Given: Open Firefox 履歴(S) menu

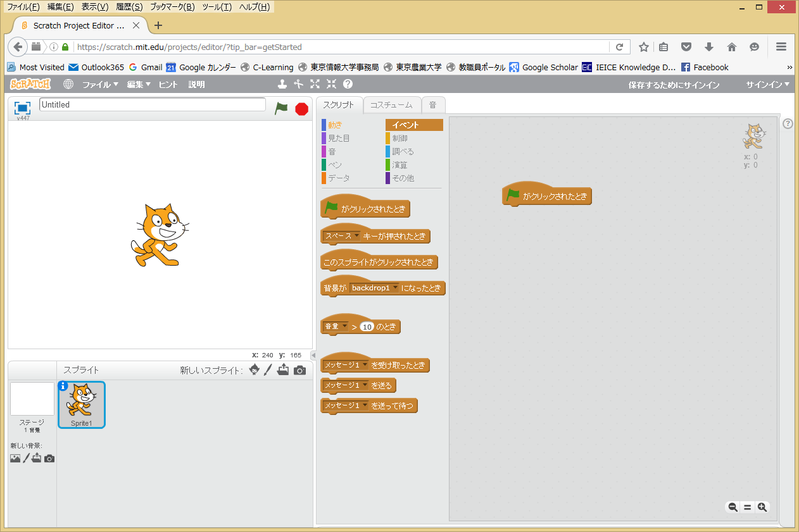Looking at the screenshot, I should pos(129,7).
